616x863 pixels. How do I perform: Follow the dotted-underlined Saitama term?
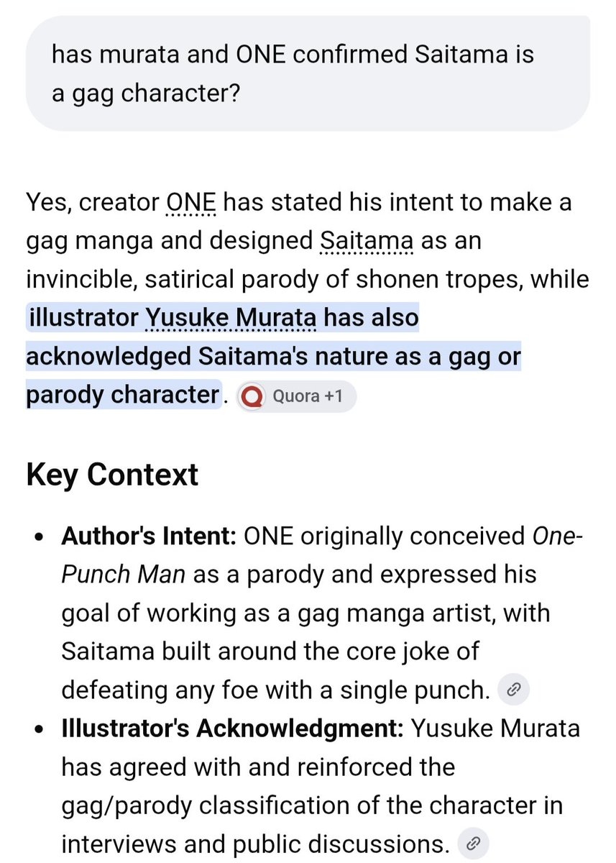[x=367, y=241]
